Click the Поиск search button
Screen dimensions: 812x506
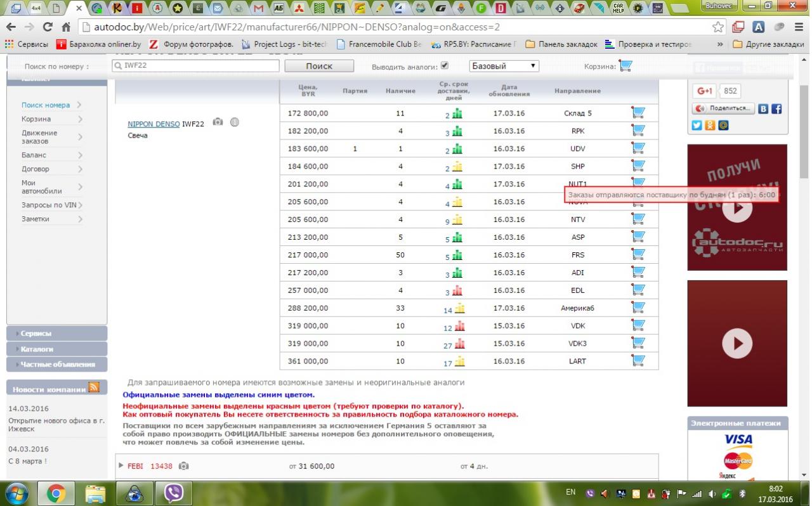click(x=319, y=66)
